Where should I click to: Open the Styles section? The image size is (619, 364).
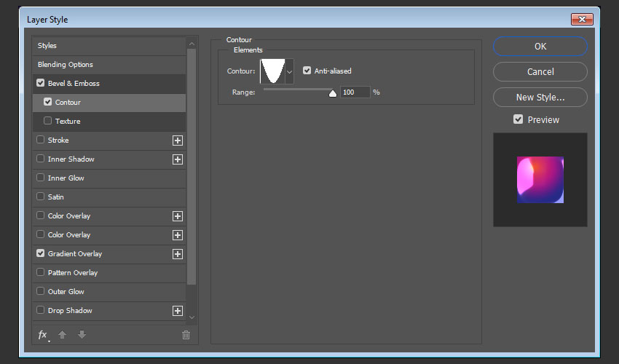click(47, 46)
